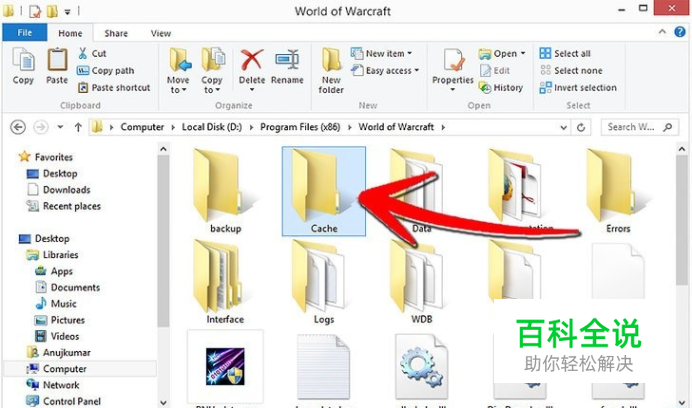Open Help via the blue question mark
This screenshot has height=408, width=692.
pos(680,32)
